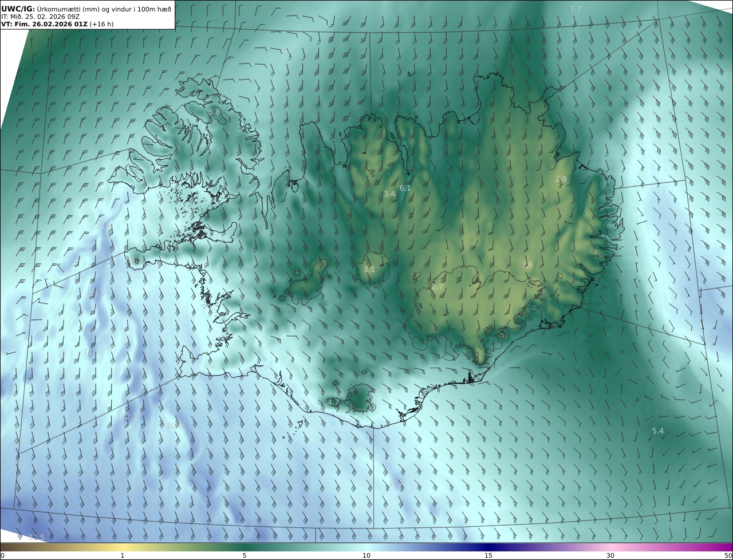This screenshot has height=560, width=733.
Task: Click the 2.7 value over Vatnajökull
Action: 438,286
